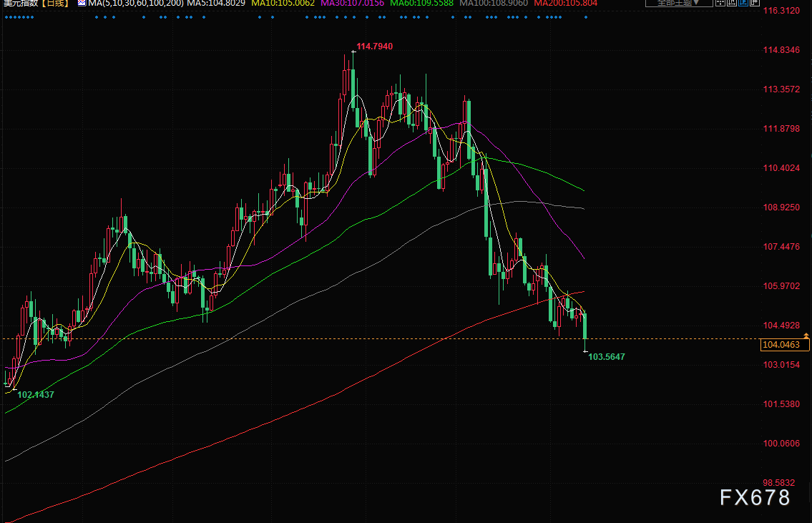Click the 日线 period label

55,3
